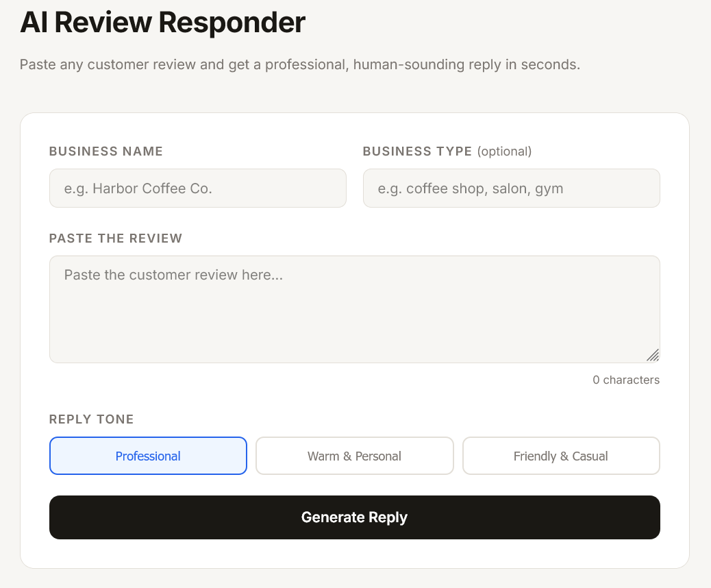711x588 pixels.
Task: Click the '(optional)' hint text
Action: tap(504, 151)
